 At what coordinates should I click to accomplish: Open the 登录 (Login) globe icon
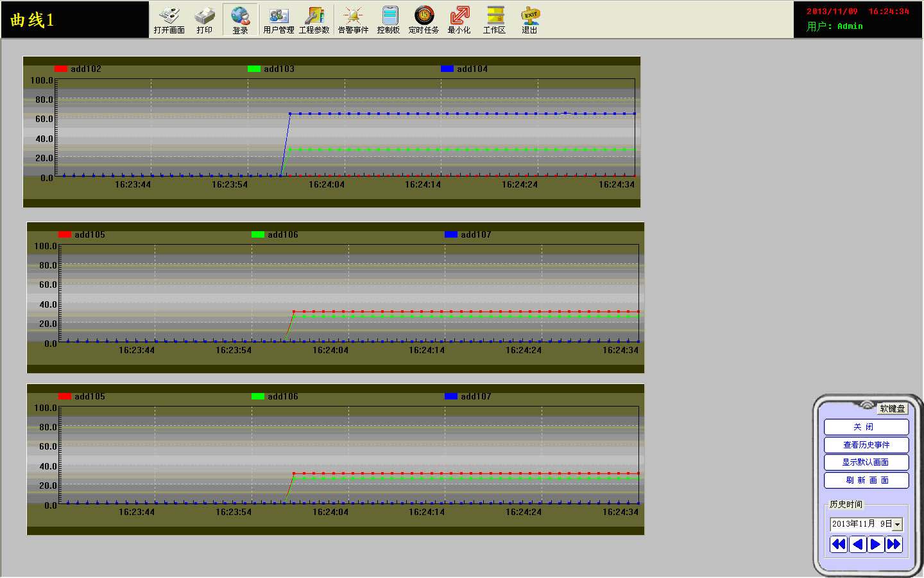(240, 19)
